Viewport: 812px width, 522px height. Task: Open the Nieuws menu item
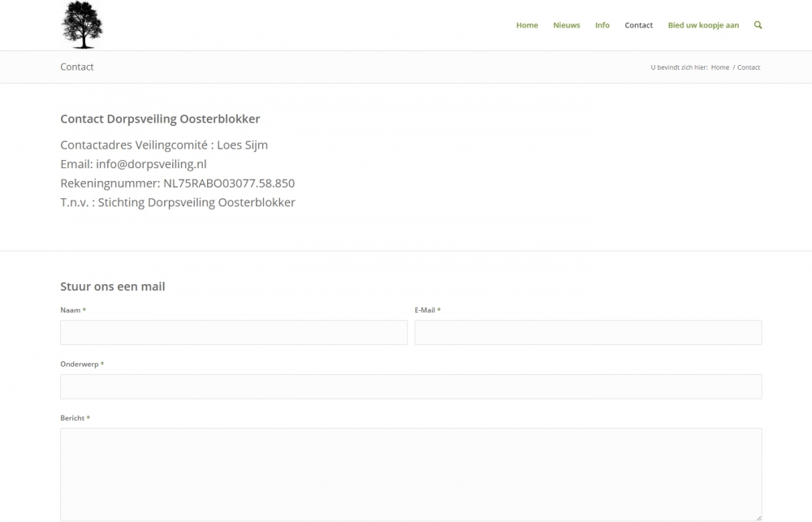pyautogui.click(x=566, y=25)
